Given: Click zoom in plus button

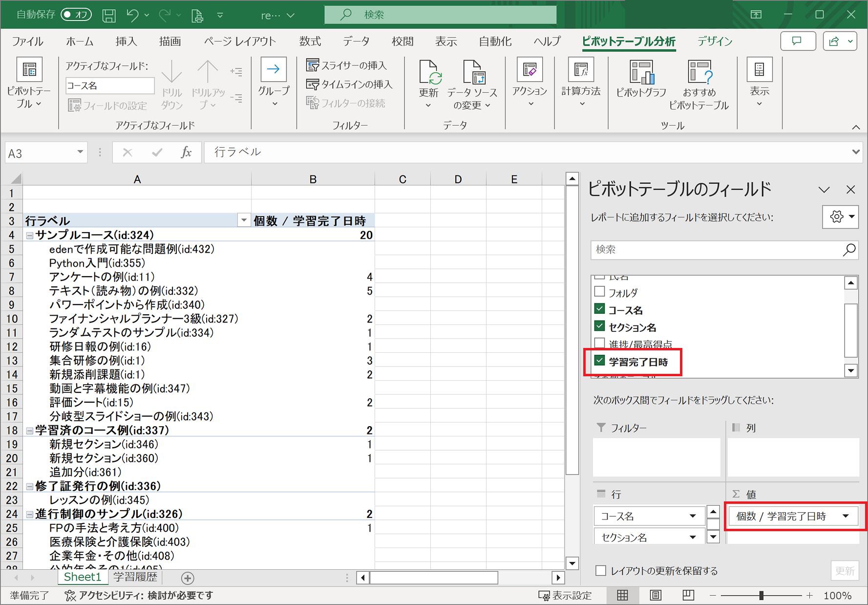Looking at the screenshot, I should [809, 595].
